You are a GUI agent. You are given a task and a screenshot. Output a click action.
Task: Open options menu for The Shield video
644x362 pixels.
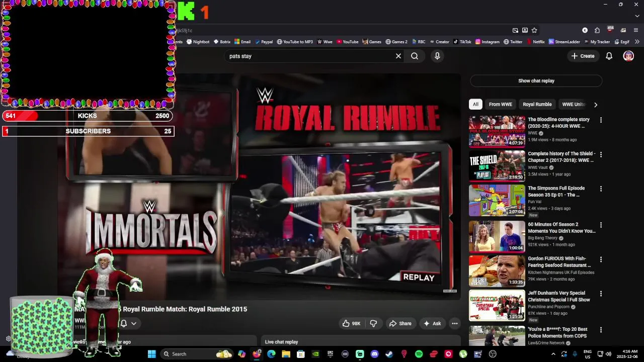[x=601, y=154]
